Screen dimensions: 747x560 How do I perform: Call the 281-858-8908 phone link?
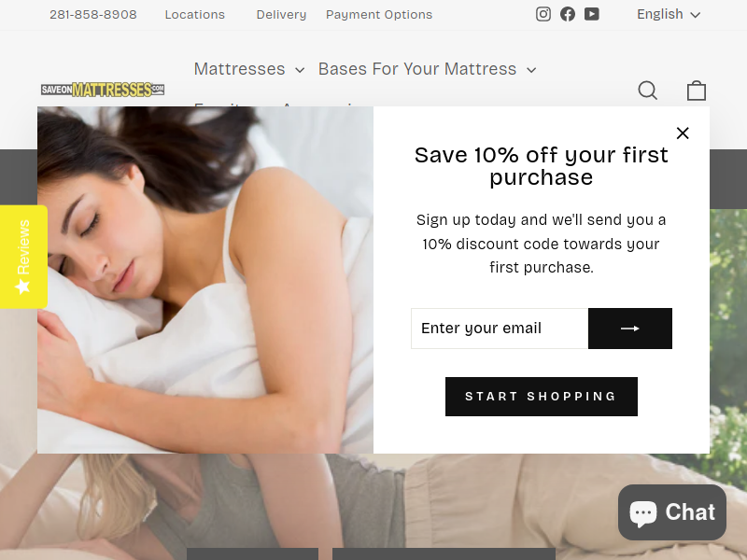[93, 15]
